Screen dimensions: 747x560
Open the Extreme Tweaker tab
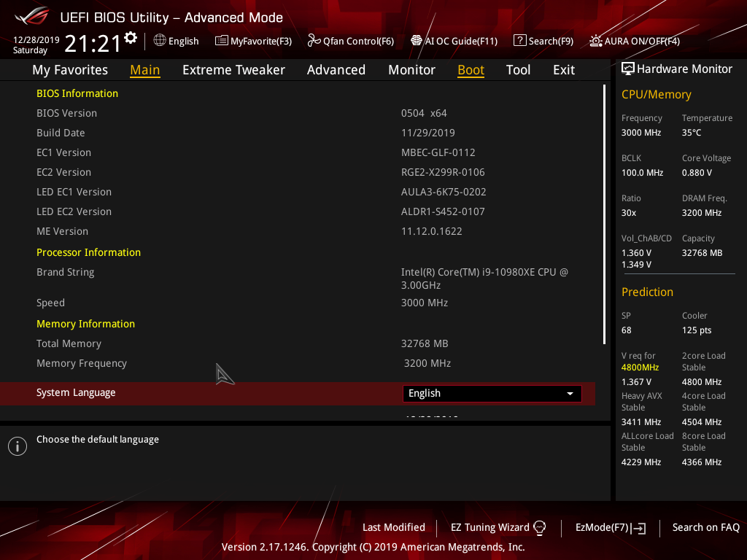coord(233,70)
